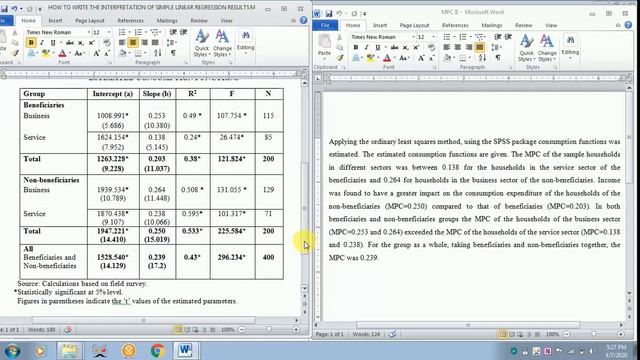Click Sort icon in MPC II Paragraph group

click(482, 58)
